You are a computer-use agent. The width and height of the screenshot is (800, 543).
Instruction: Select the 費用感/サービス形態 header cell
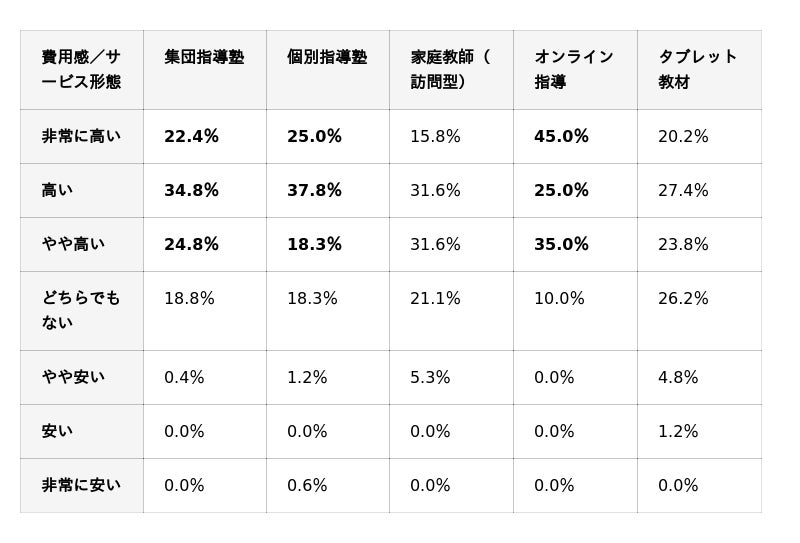81,69
